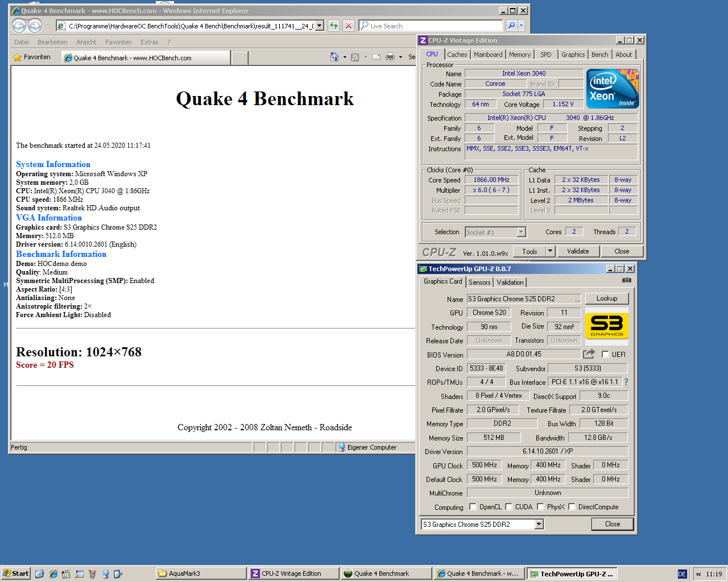The image size is (728, 582).
Task: Open the GPU selection dropdown in GPU-Z
Action: 539,525
